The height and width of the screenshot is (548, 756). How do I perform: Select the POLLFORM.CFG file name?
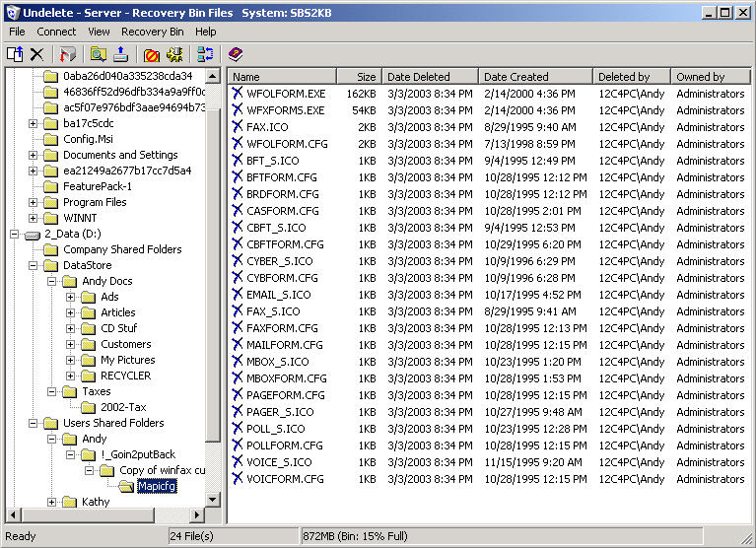point(285,445)
